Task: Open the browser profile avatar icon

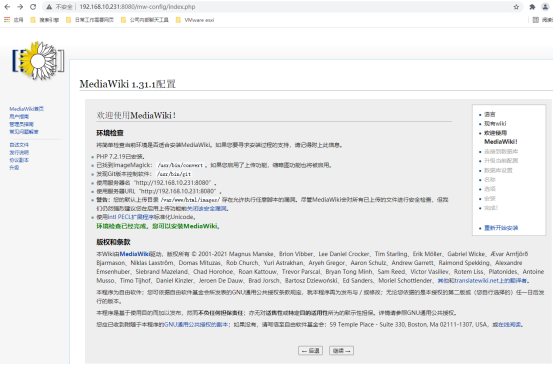Action: pyautogui.click(x=545, y=7)
